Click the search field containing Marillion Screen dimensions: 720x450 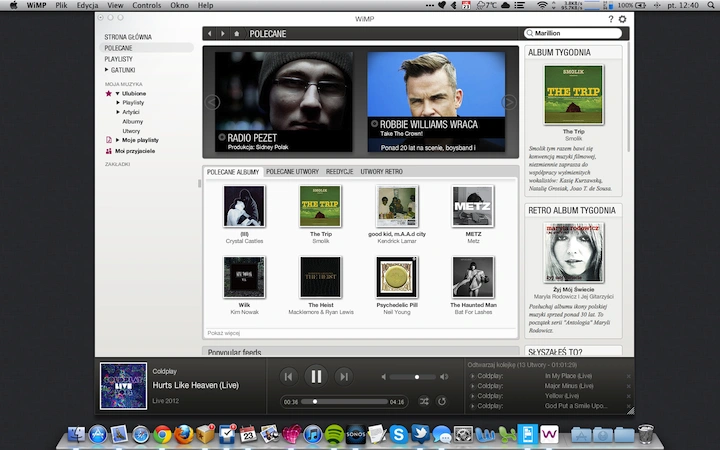(573, 33)
